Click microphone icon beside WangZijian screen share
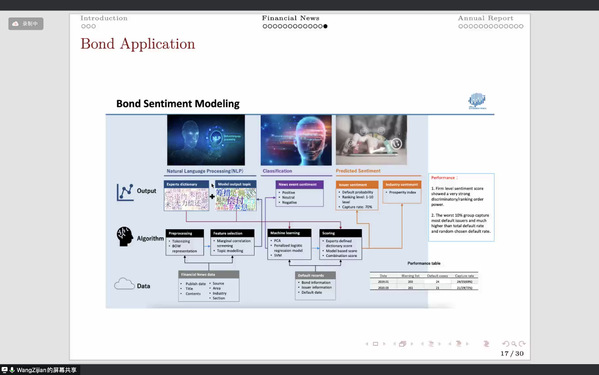This screenshot has height=375, width=599. (12, 370)
